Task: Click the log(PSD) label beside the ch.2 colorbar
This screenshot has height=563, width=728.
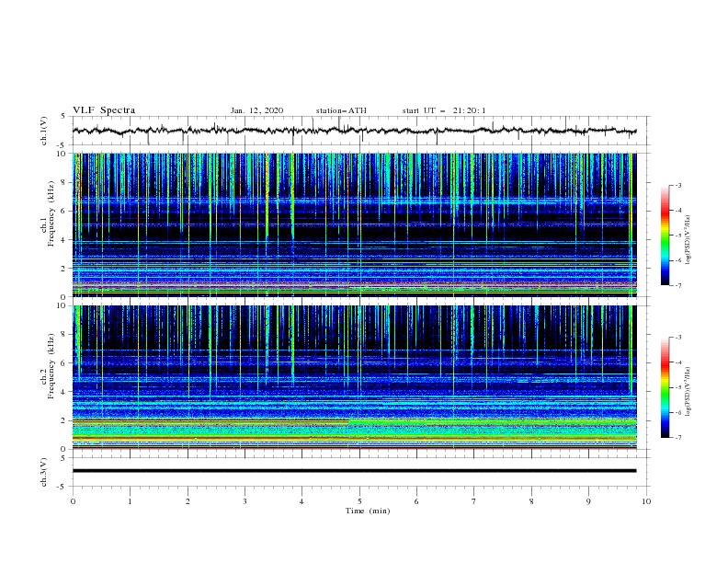Action: (x=688, y=391)
